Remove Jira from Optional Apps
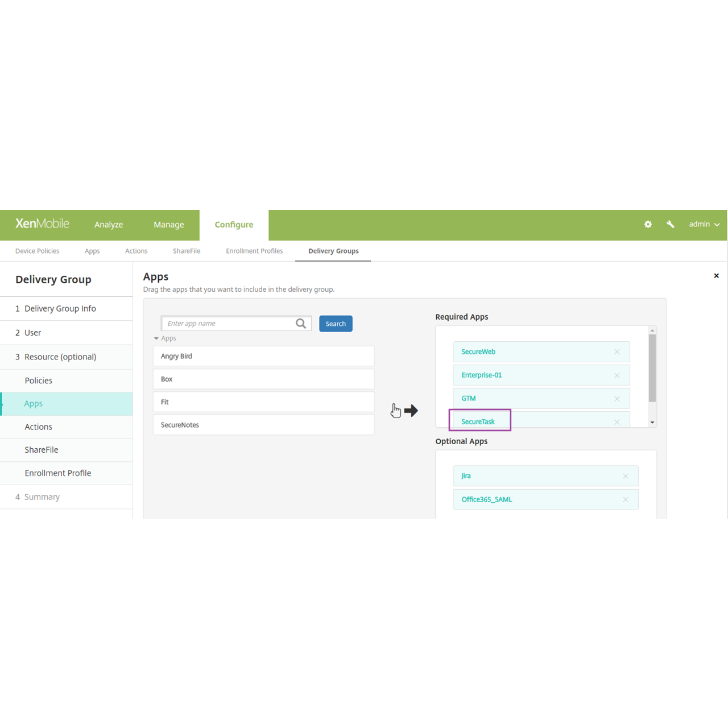Image resolution: width=728 pixels, height=728 pixels. coord(625,475)
